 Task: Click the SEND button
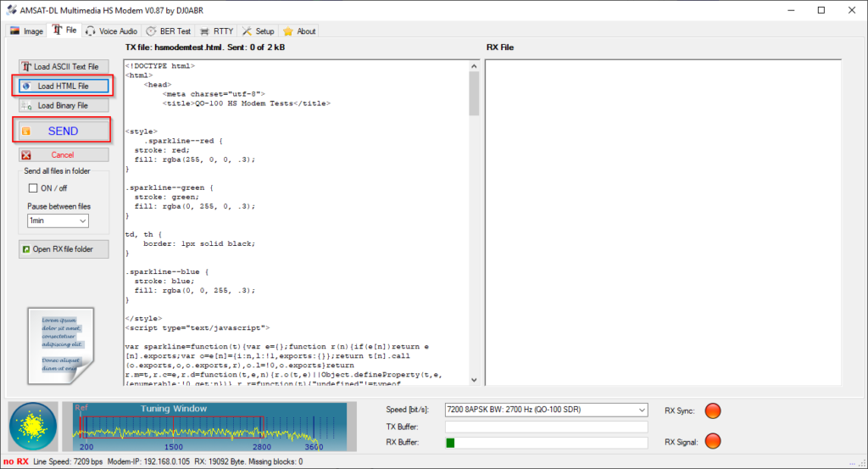point(64,131)
